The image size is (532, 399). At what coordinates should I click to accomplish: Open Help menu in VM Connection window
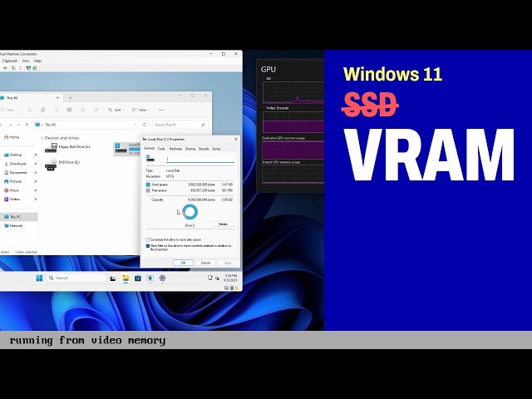click(x=37, y=61)
